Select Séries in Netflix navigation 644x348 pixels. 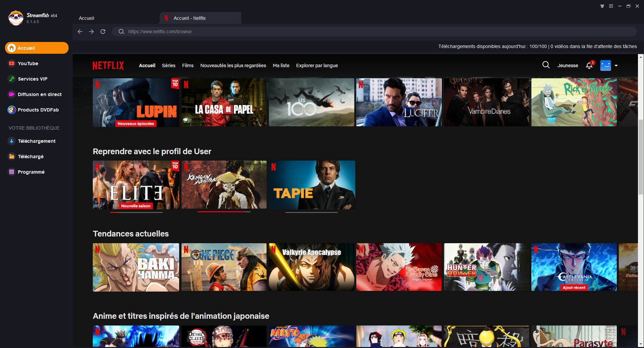click(x=169, y=66)
